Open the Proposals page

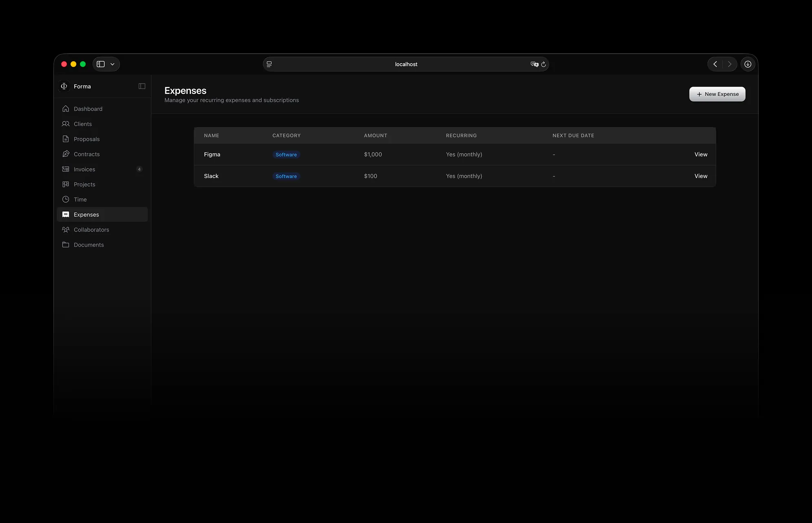click(86, 139)
